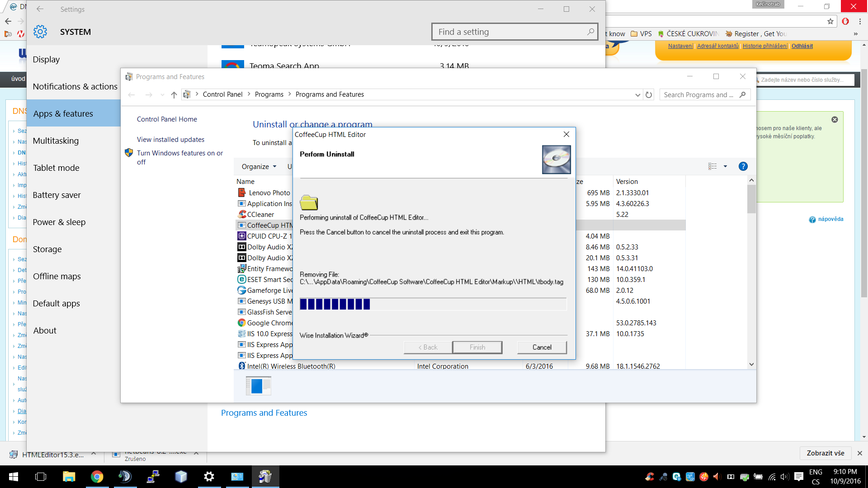This screenshot has width=868, height=488.
Task: Click Control Panel in the breadcrumb
Action: point(222,94)
